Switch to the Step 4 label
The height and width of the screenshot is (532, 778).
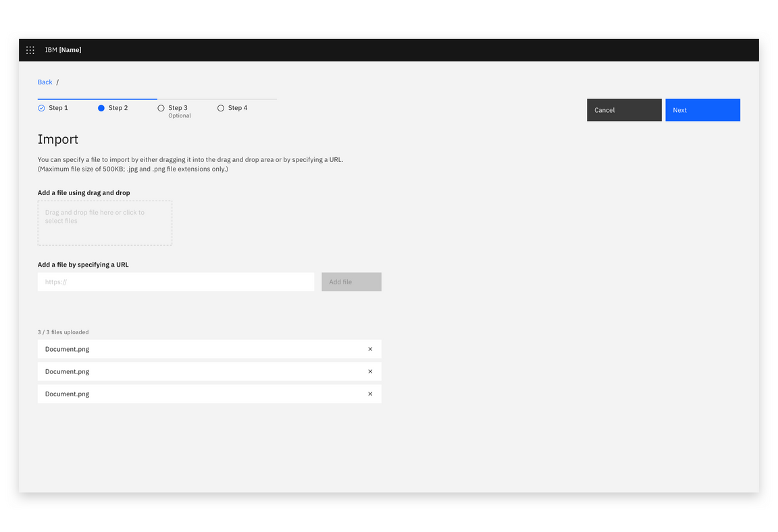point(236,107)
